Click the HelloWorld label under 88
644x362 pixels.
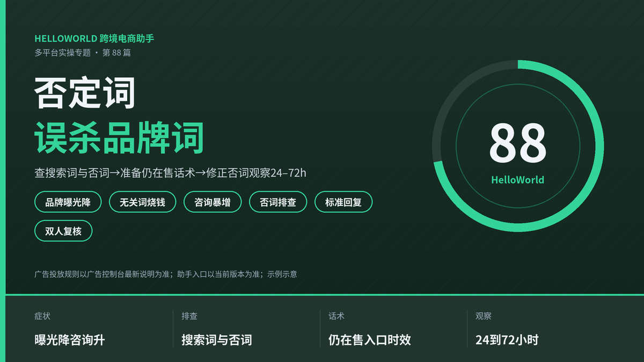[x=517, y=180]
